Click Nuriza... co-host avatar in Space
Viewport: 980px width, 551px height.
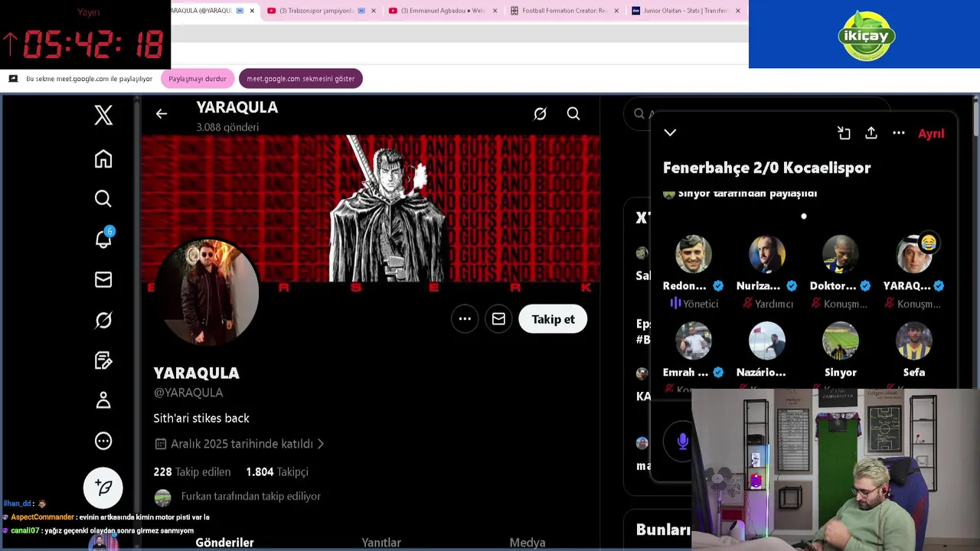pos(766,254)
